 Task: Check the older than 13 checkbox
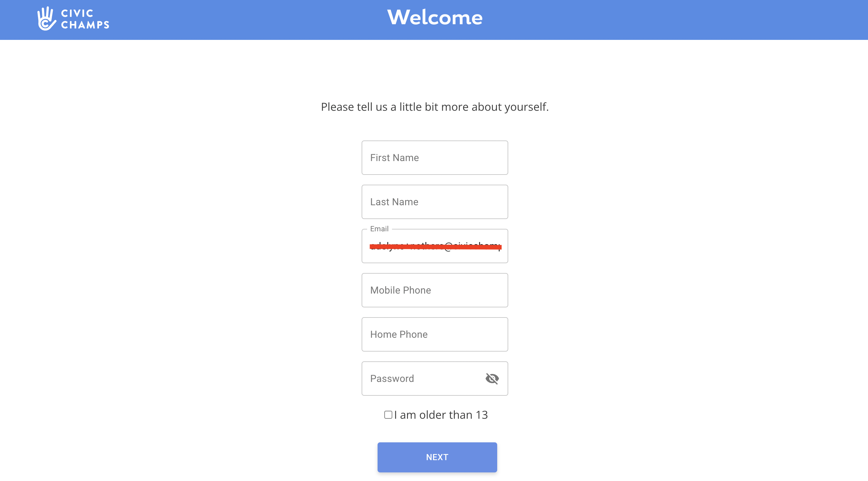(x=388, y=414)
